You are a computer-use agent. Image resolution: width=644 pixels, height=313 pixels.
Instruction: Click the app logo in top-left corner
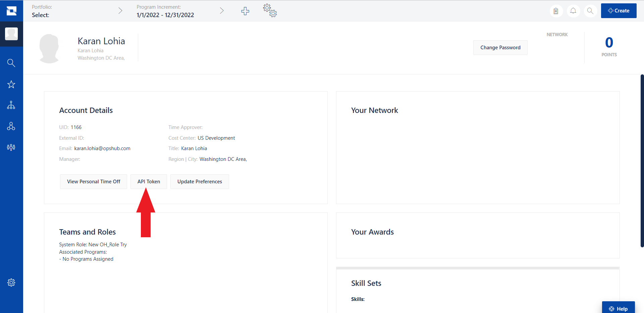(x=11, y=11)
